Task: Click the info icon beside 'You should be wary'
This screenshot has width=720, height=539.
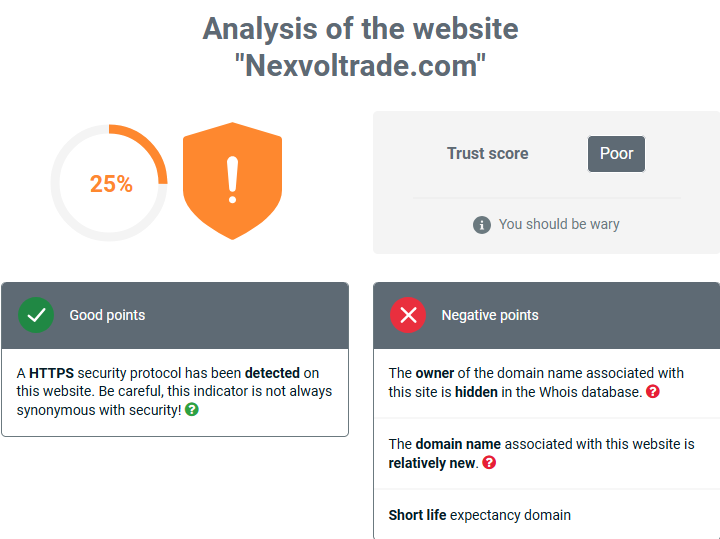Action: (x=482, y=224)
